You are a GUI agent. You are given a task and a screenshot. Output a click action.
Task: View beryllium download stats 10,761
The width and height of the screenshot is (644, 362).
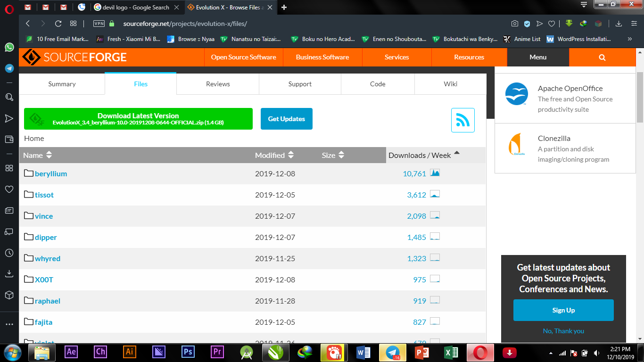coord(414,173)
